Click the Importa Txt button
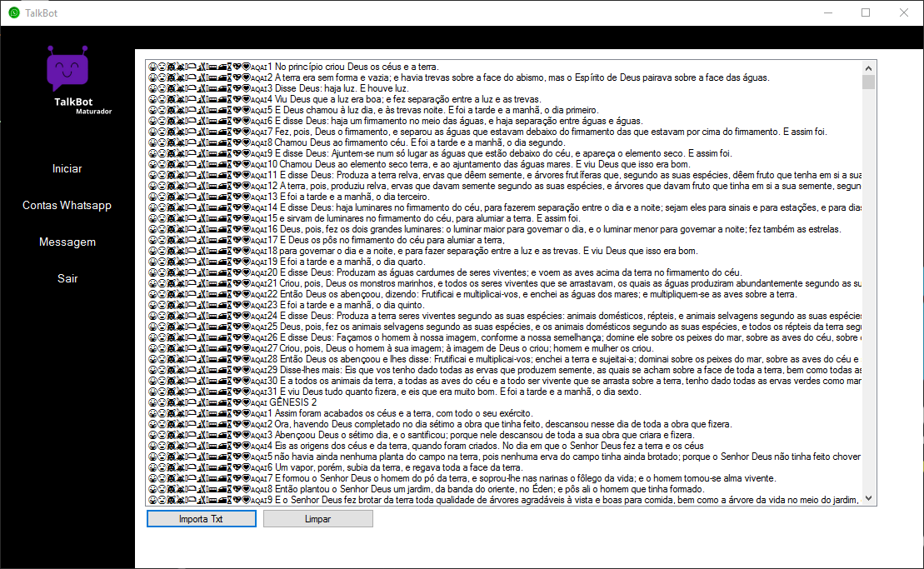This screenshot has width=924, height=569. tap(201, 519)
